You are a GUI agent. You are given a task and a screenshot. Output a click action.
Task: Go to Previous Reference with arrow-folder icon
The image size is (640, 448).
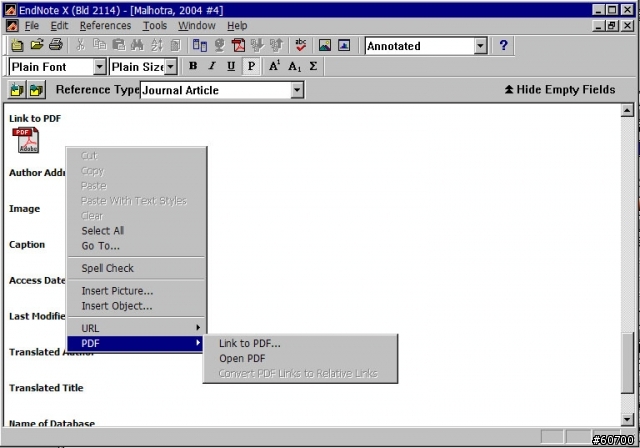tap(17, 89)
